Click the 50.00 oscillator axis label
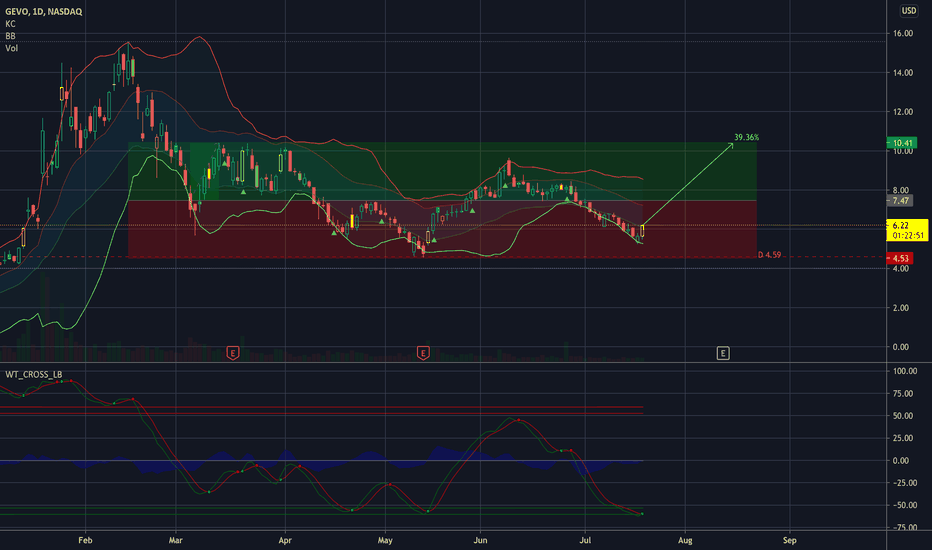932x550 pixels. tap(903, 416)
